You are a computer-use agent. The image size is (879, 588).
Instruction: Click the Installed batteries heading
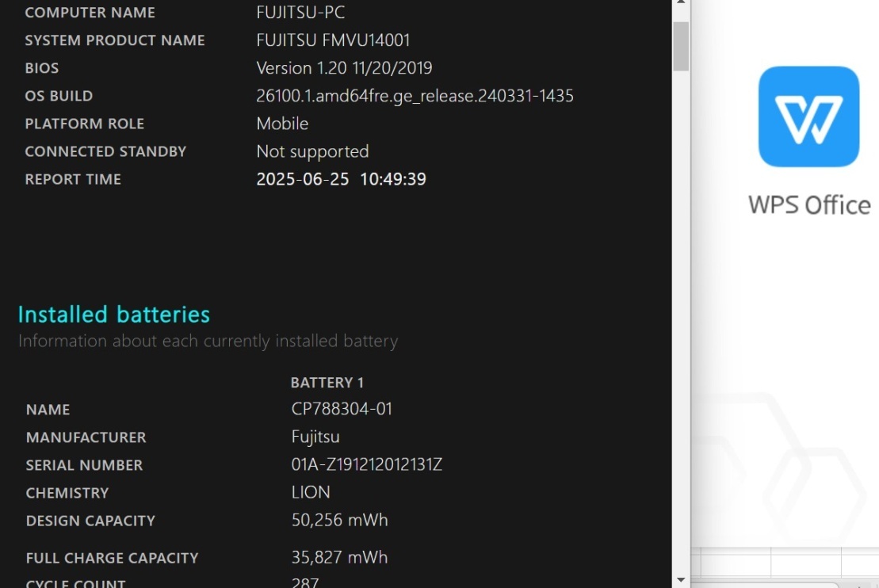click(114, 315)
